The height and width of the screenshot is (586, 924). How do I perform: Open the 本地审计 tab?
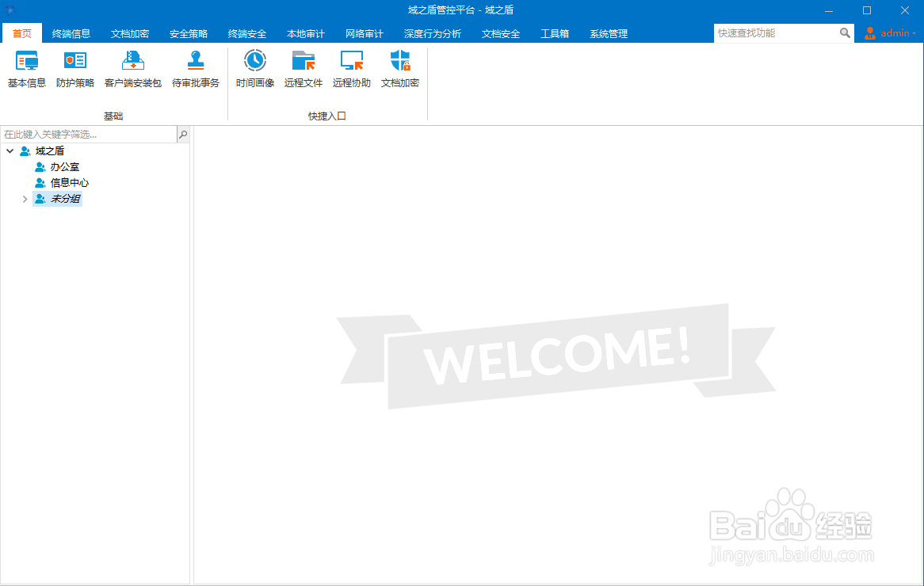305,33
